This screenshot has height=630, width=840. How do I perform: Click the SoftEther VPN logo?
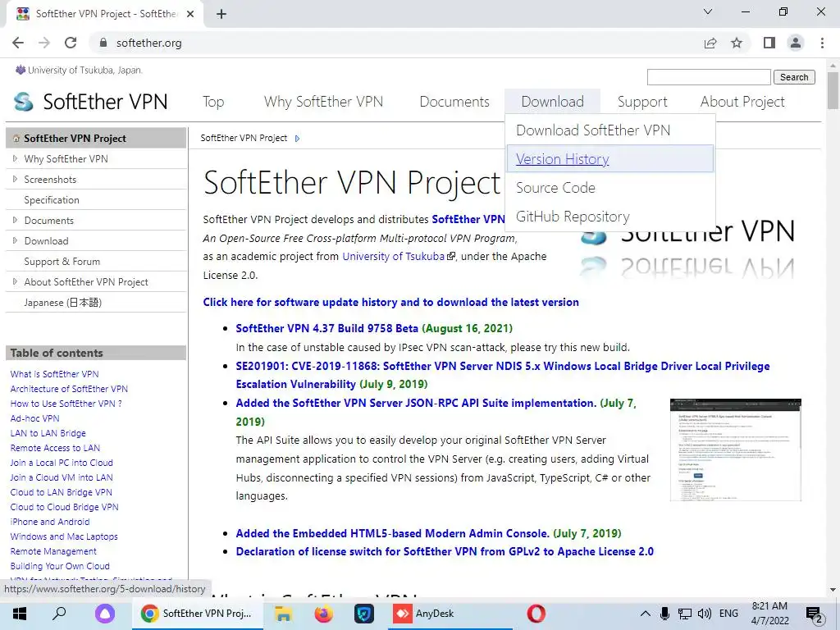tap(90, 101)
